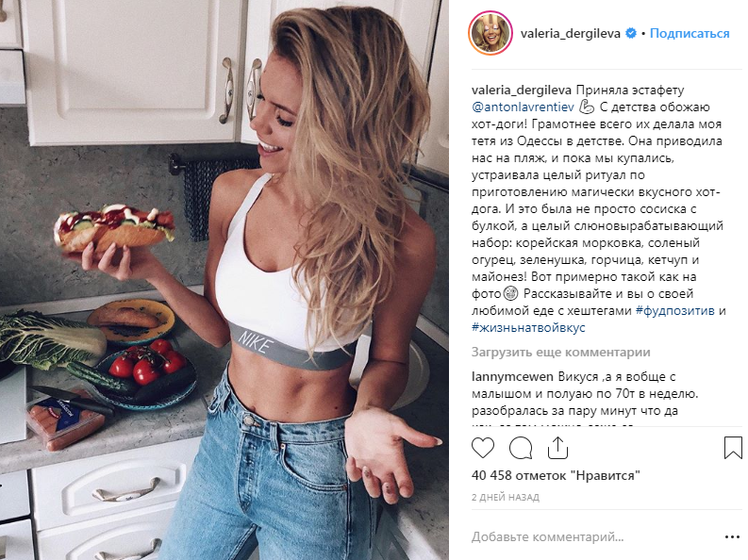Screen dimensions: 748x560
Task: Open @antonlavrentiev mention
Action: (x=523, y=107)
